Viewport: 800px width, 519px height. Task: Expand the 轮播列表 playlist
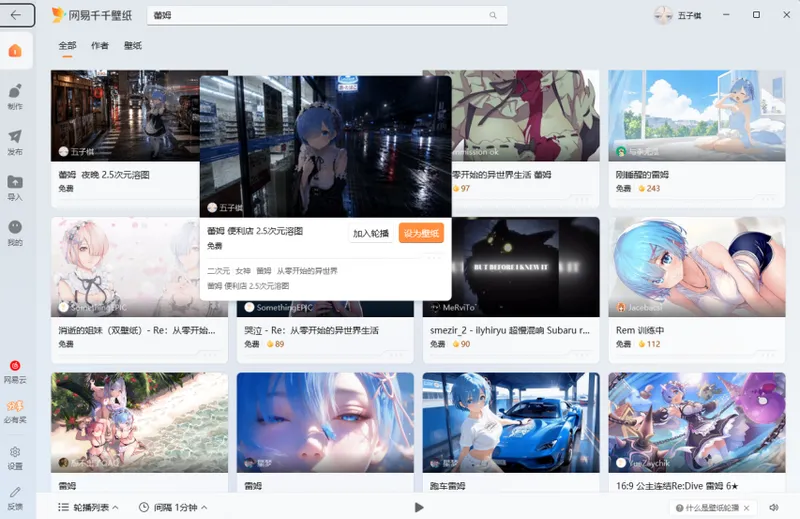(x=88, y=507)
